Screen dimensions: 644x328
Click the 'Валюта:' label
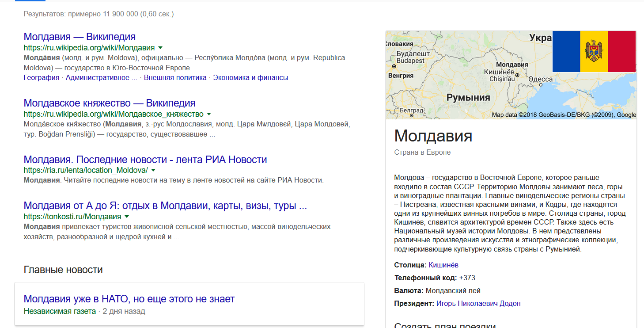[409, 291]
